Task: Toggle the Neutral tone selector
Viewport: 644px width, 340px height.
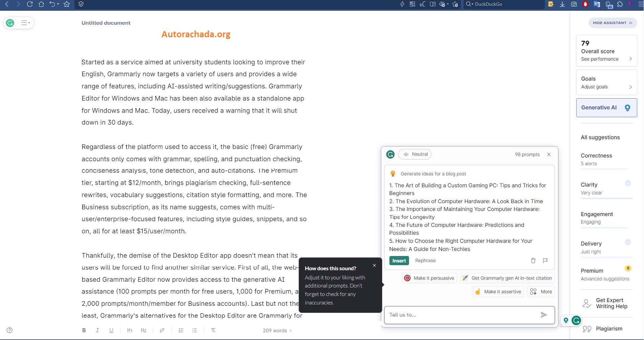Action: coord(415,154)
